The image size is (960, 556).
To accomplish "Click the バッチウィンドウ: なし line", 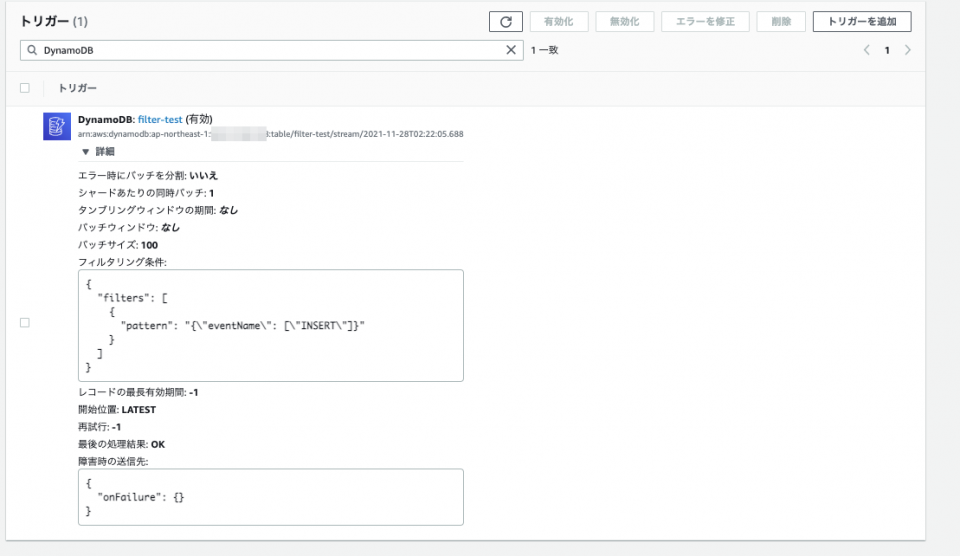I will pyautogui.click(x=129, y=228).
